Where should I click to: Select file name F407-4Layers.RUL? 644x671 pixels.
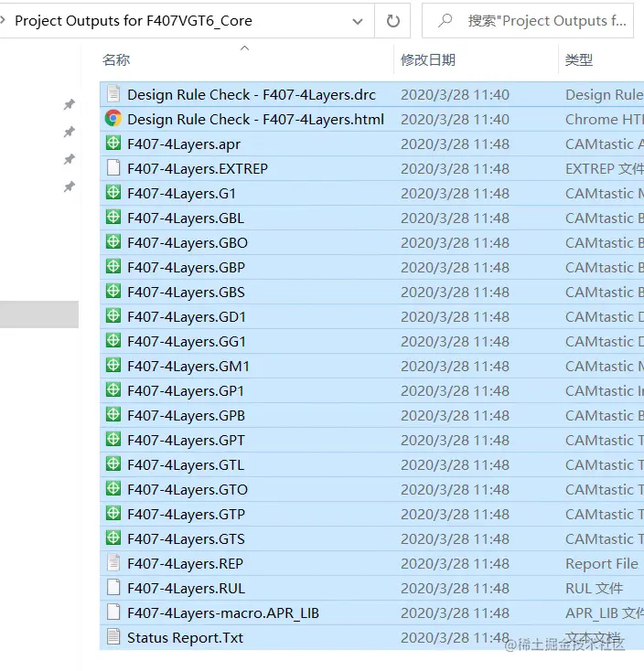point(186,589)
